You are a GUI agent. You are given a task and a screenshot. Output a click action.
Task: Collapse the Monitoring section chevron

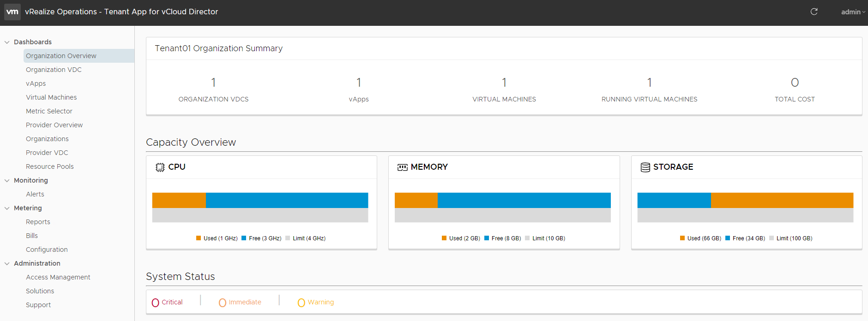pos(7,180)
